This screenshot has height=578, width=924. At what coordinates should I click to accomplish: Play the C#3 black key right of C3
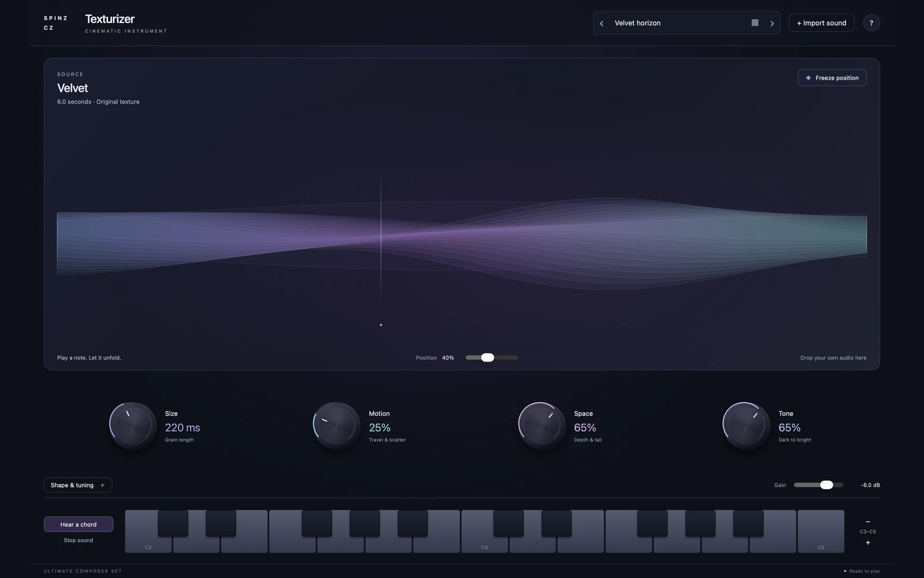pos(173,523)
